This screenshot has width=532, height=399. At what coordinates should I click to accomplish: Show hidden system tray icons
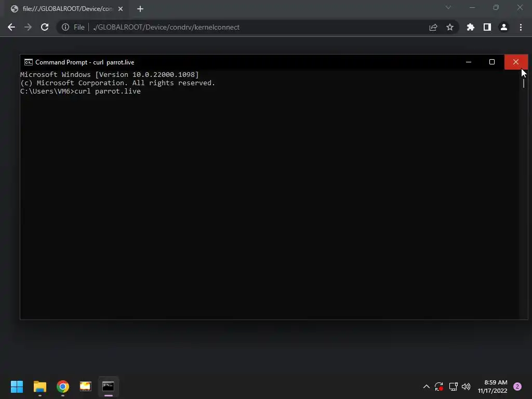(x=427, y=387)
